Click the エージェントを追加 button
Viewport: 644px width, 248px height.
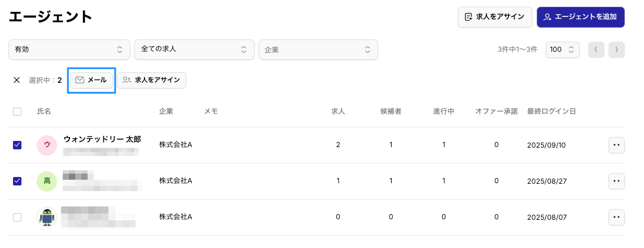click(x=580, y=17)
